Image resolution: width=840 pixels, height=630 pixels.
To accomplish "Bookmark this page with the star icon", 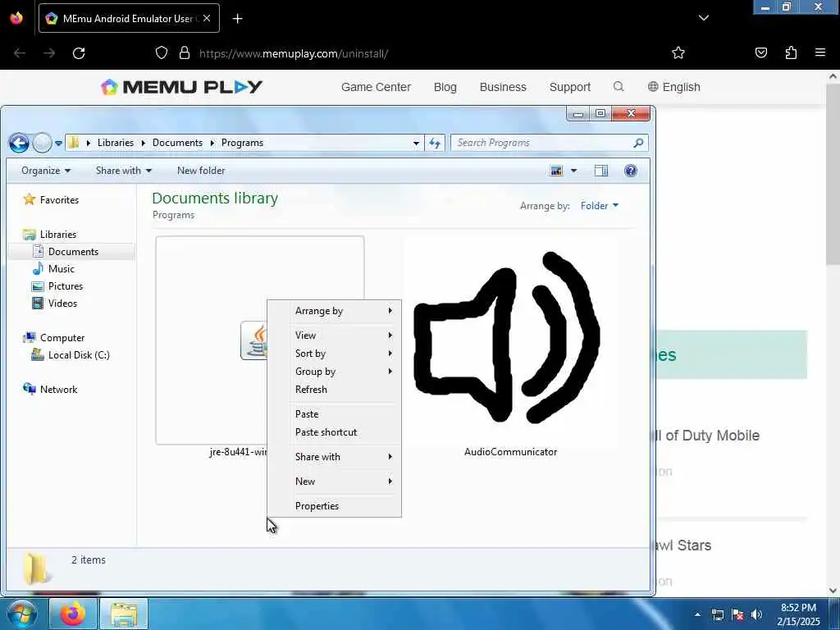I will pos(678,52).
